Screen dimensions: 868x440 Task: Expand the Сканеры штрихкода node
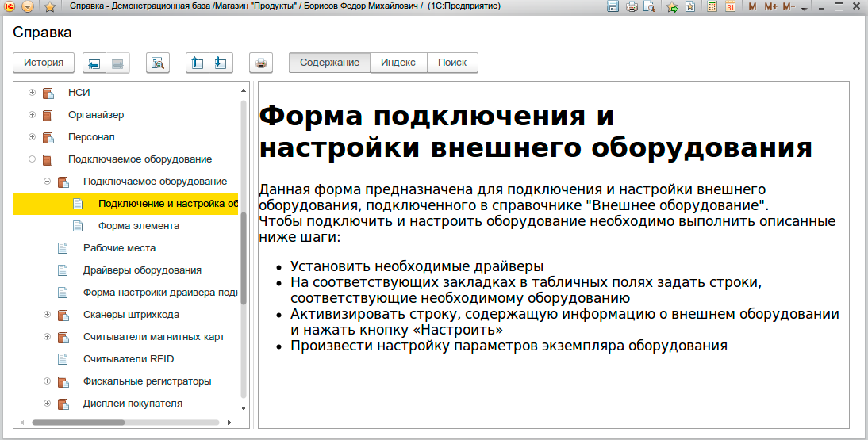48,315
